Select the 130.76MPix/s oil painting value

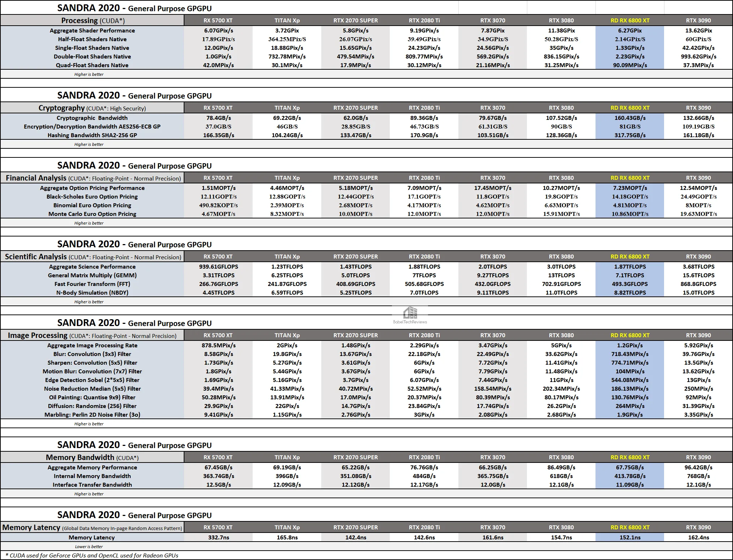630,398
